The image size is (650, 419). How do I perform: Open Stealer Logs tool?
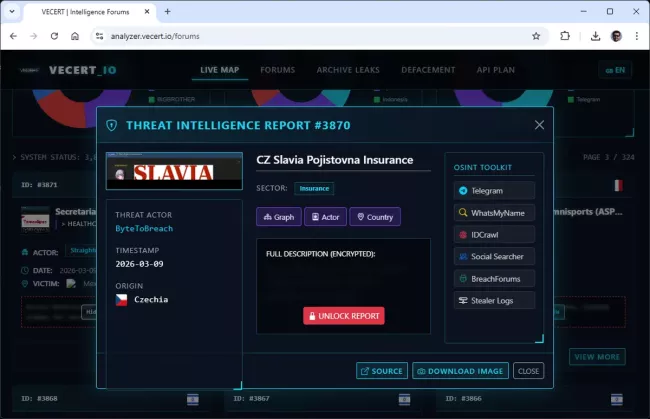coord(493,300)
